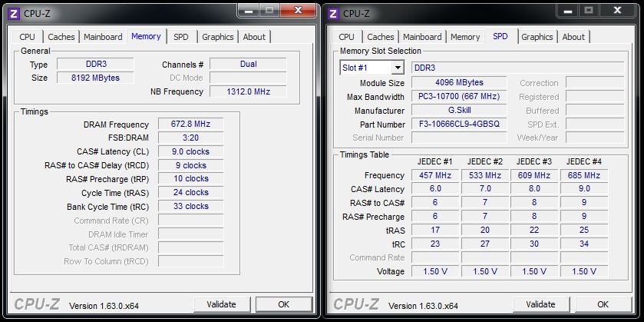Click OK button in right window
This screenshot has height=322, width=644.
point(603,305)
